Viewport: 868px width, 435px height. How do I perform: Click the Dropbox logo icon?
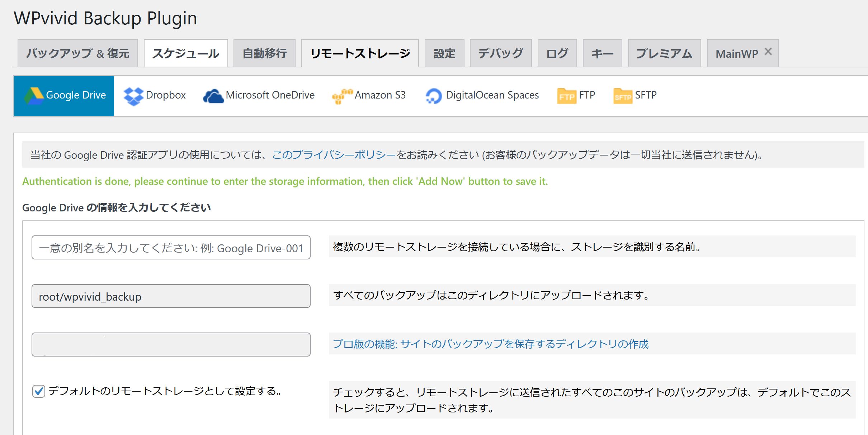133,96
